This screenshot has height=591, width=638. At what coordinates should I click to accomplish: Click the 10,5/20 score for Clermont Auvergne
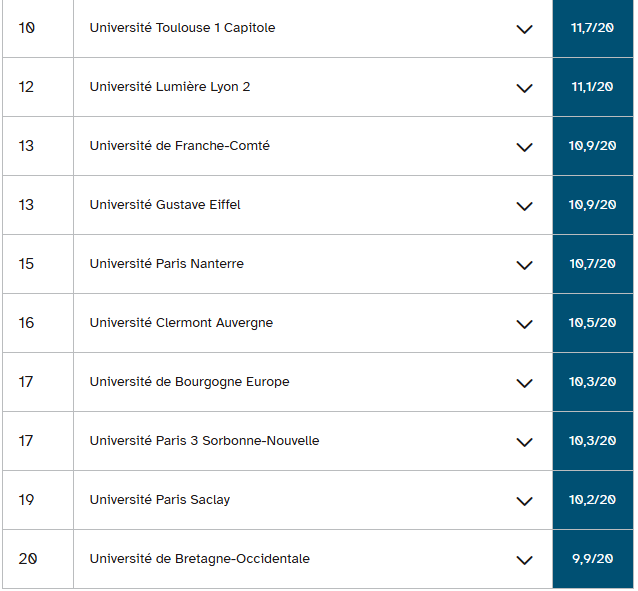tap(592, 323)
